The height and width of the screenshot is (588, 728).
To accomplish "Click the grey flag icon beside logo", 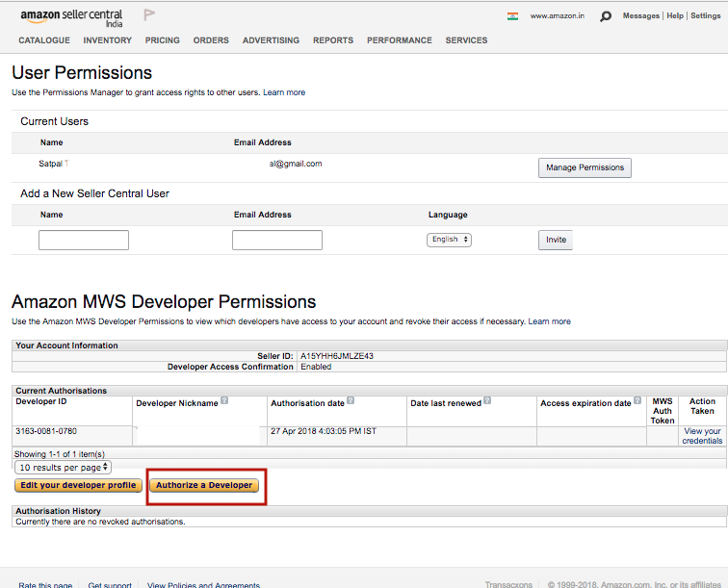I will (149, 14).
